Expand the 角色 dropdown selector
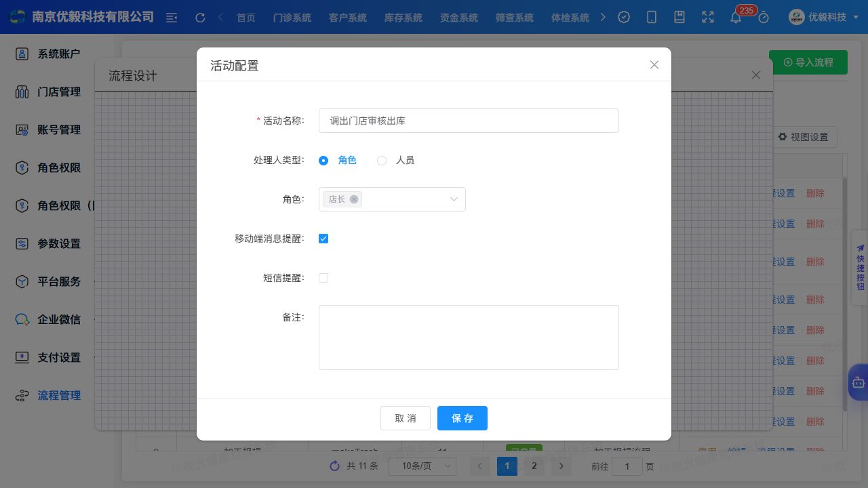Screen dimensions: 868x488 [x=392, y=199]
